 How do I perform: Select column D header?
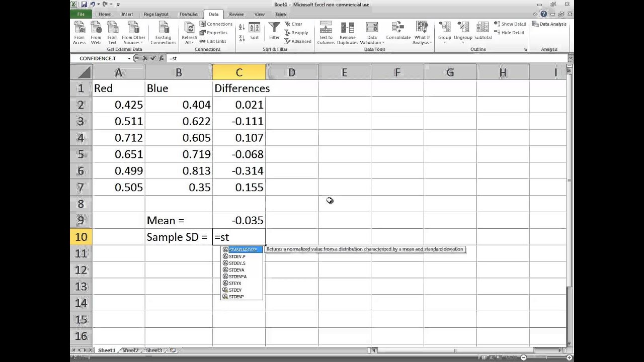pyautogui.click(x=292, y=73)
